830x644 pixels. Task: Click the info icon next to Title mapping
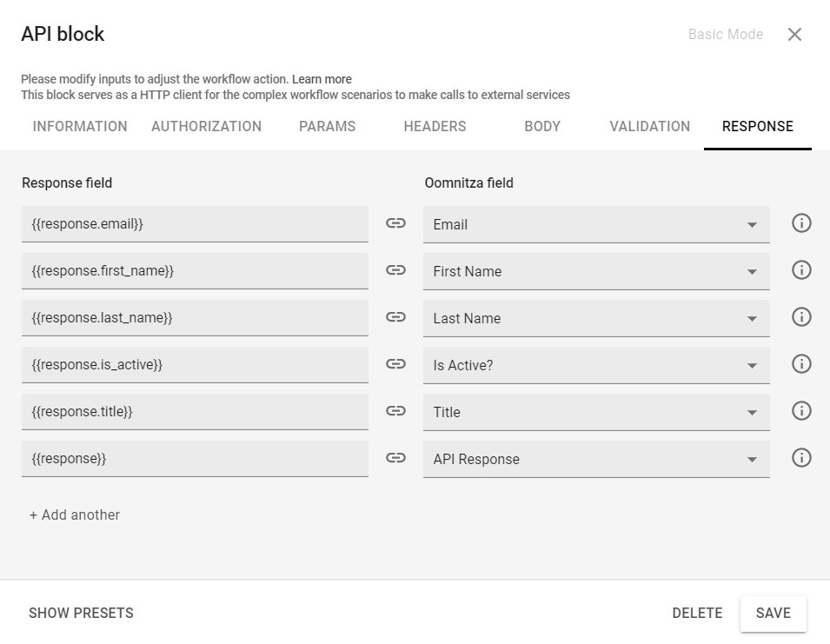tap(800, 410)
